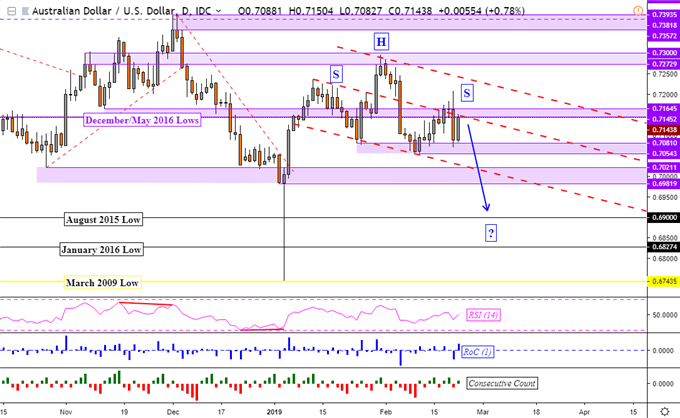Select the blue question mark annotation

click(490, 233)
